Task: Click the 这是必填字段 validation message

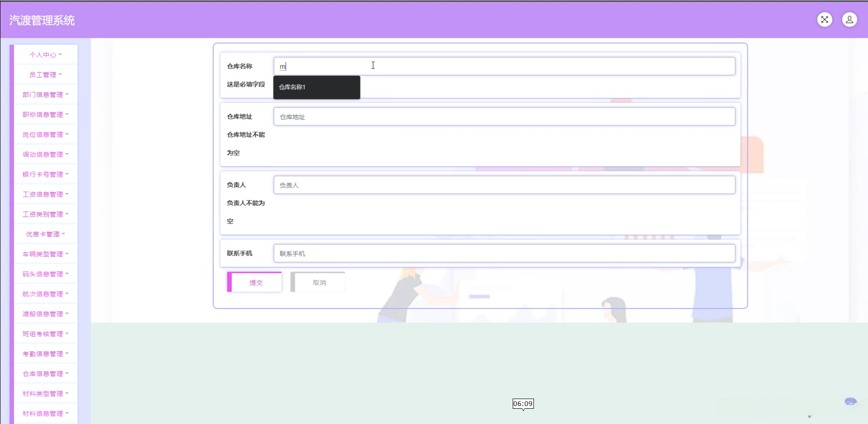Action: pyautogui.click(x=246, y=84)
